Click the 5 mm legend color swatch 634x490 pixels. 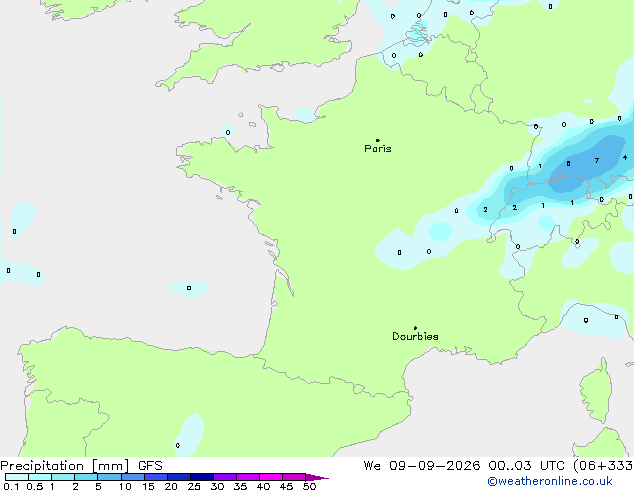click(109, 477)
